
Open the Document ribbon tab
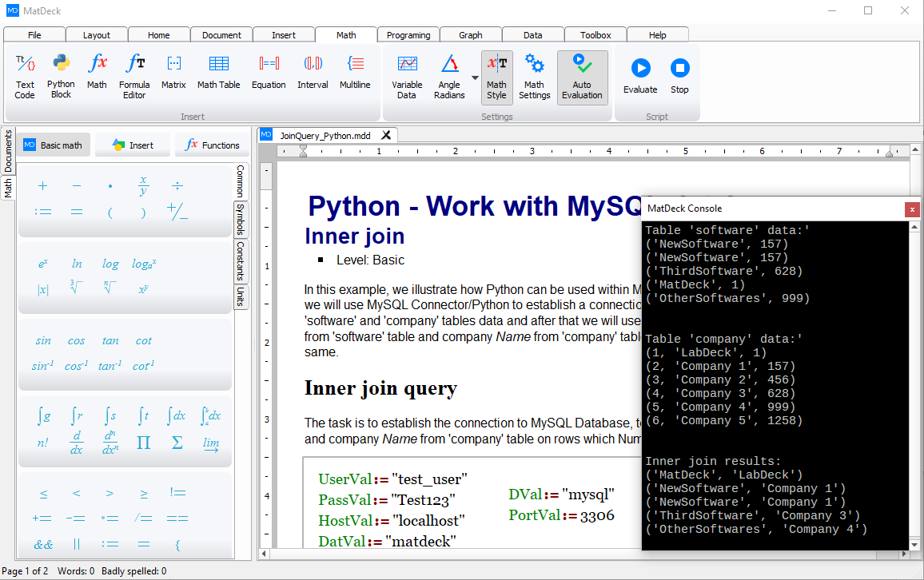click(x=221, y=34)
